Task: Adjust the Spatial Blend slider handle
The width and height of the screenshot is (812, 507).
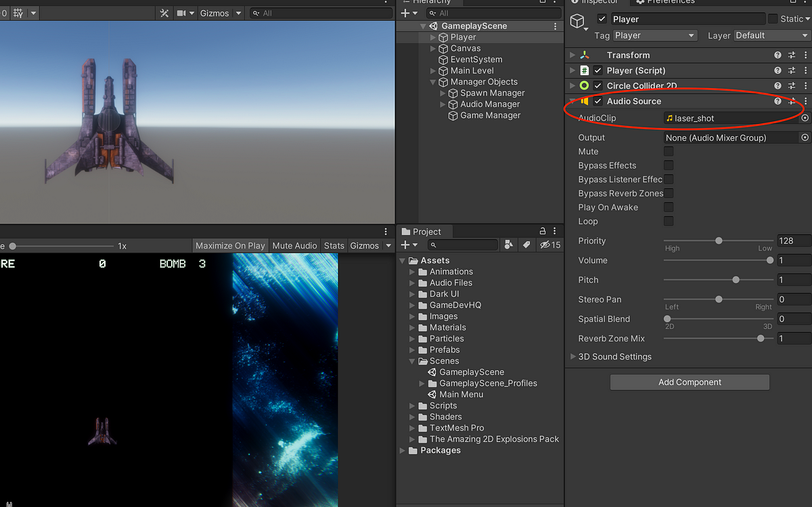Action: pos(667,319)
